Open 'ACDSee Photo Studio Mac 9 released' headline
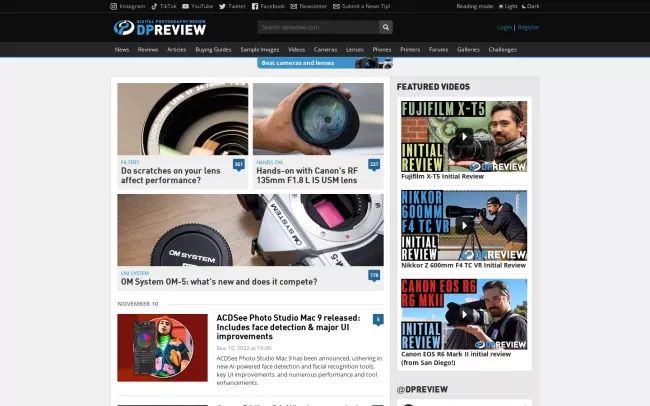 (289, 327)
